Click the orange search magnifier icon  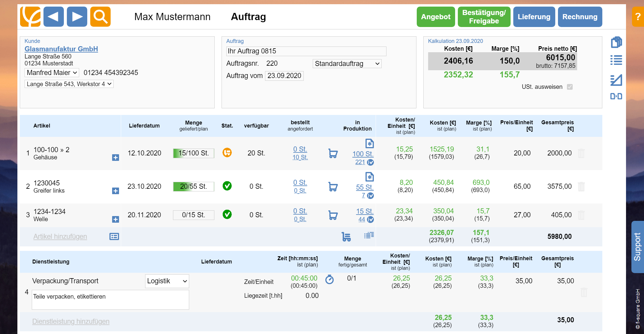coord(100,17)
